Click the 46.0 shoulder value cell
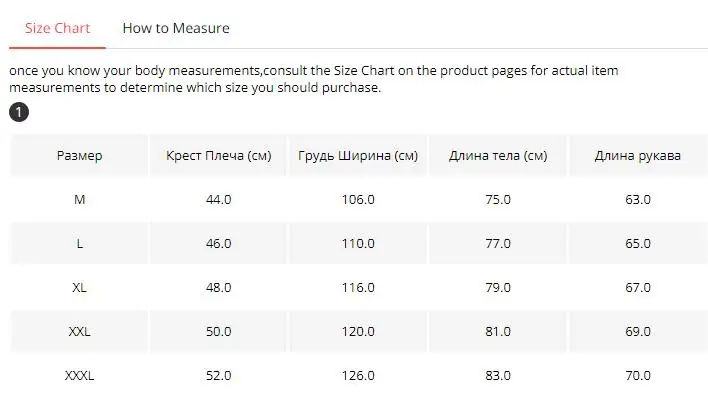 [x=219, y=243]
